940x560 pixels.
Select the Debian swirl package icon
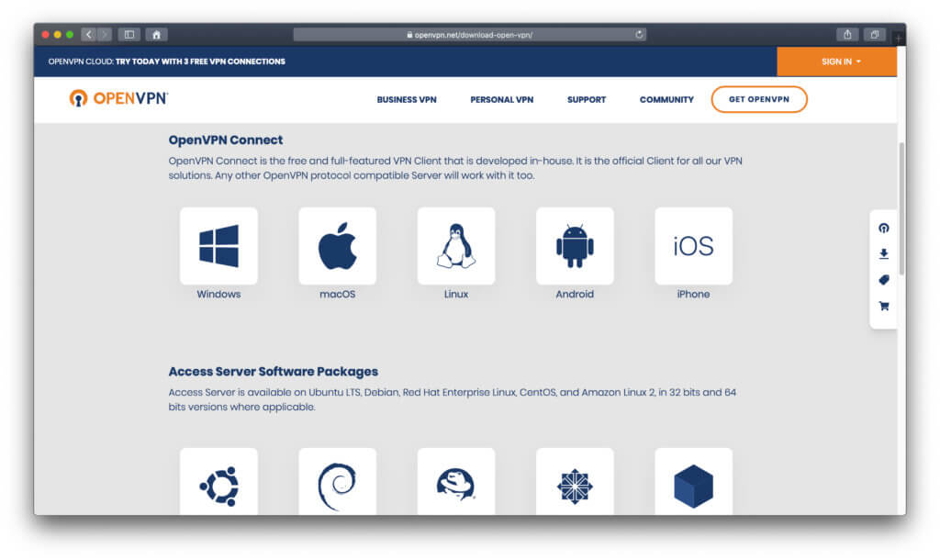[337, 484]
